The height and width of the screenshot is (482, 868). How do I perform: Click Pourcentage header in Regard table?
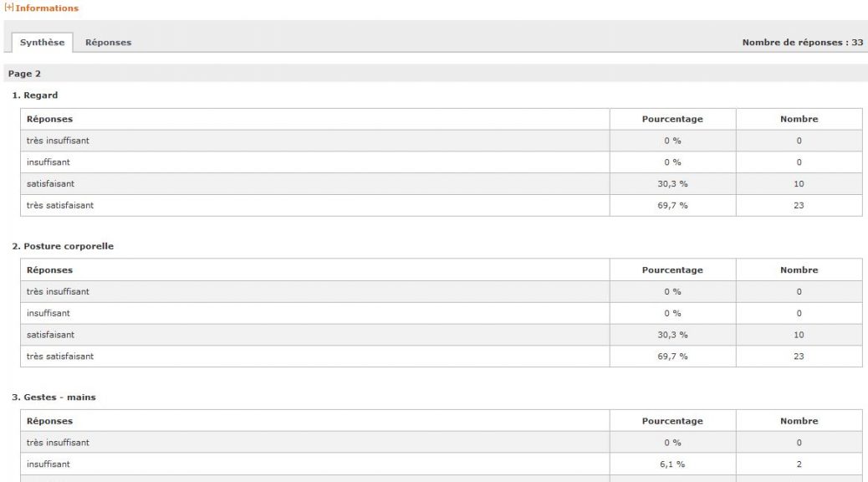pyautogui.click(x=672, y=119)
